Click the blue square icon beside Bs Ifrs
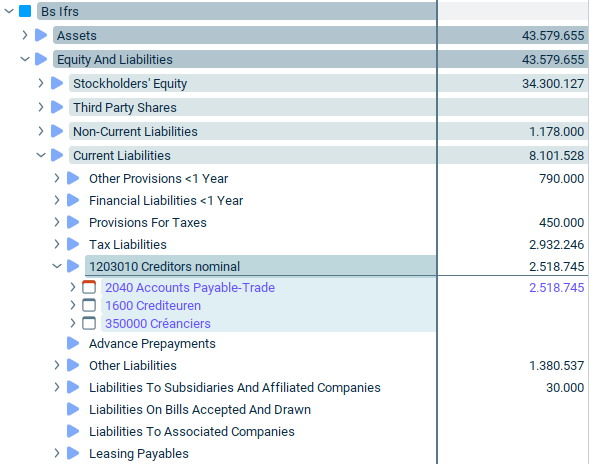The width and height of the screenshot is (606, 473). tap(25, 11)
